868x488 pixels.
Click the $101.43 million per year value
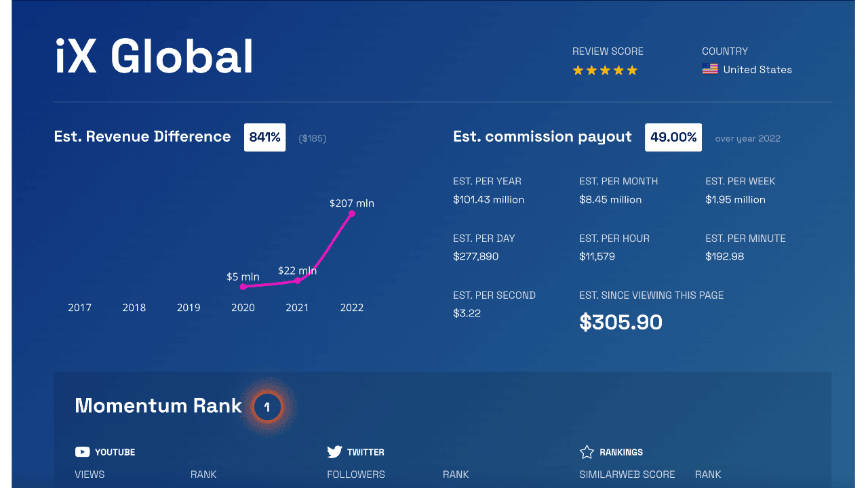[488, 199]
